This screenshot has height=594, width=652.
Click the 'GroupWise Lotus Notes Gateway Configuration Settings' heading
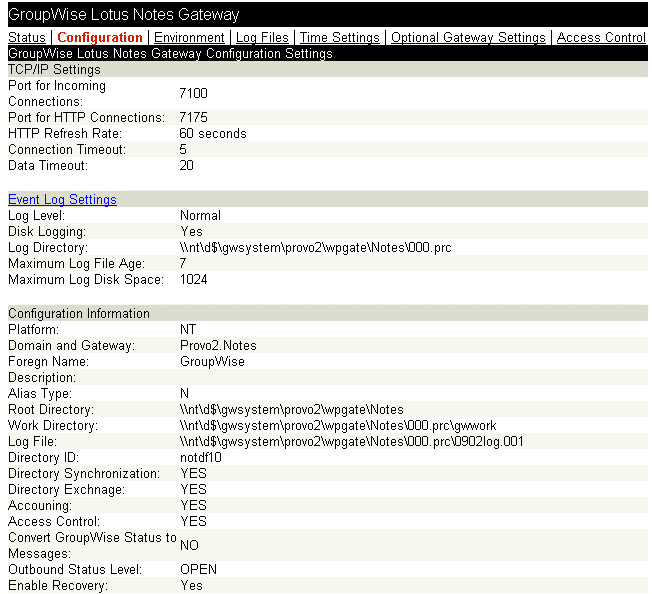(x=170, y=54)
